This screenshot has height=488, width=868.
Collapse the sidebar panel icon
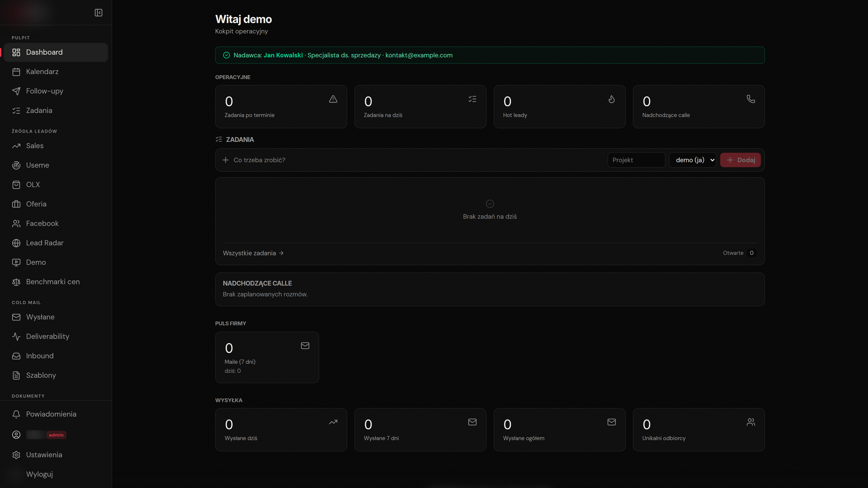tap(98, 13)
